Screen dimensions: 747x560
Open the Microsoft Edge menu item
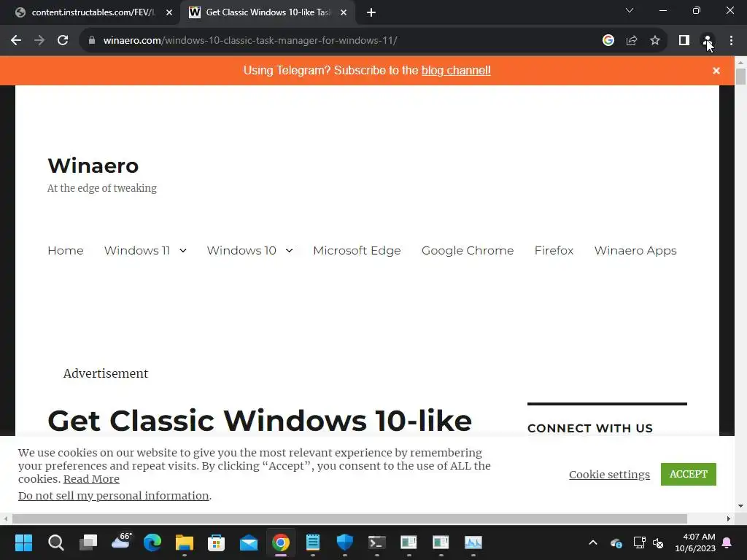coord(357,251)
